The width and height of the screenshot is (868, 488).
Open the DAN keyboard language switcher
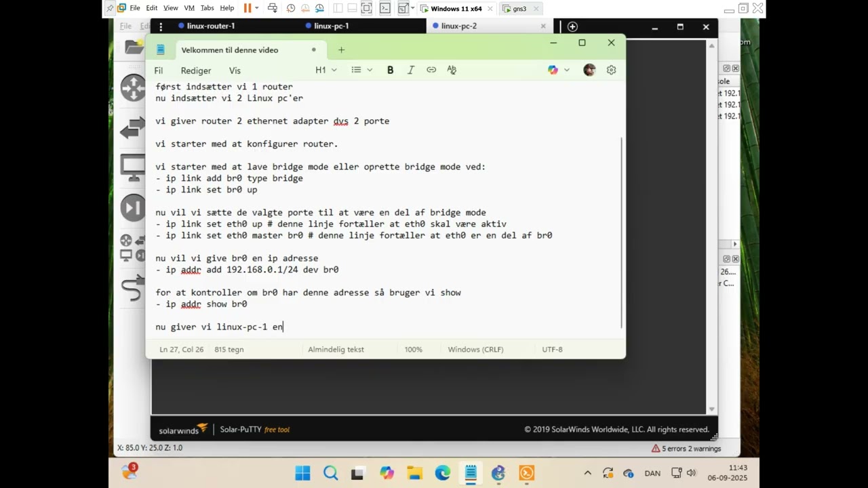click(652, 473)
